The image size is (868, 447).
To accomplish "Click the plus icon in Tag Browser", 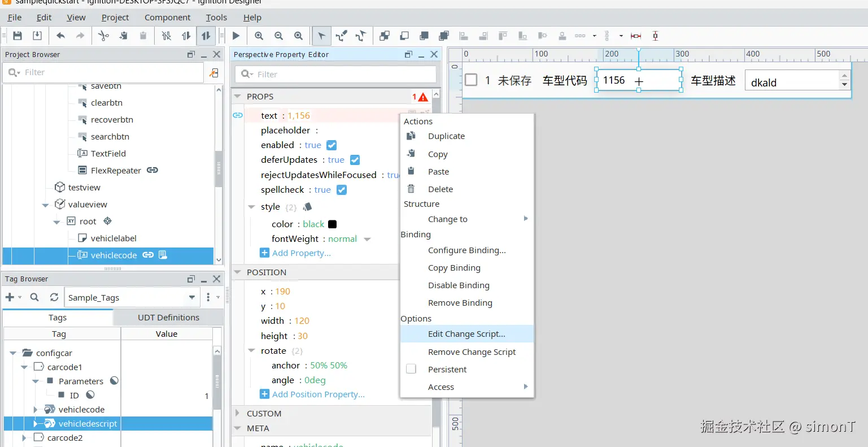I will [10, 297].
